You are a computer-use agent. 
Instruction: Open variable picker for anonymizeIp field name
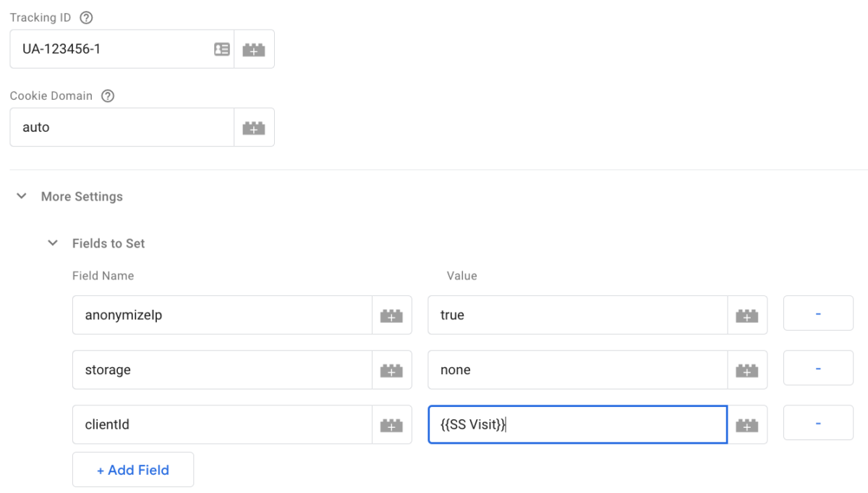click(391, 315)
